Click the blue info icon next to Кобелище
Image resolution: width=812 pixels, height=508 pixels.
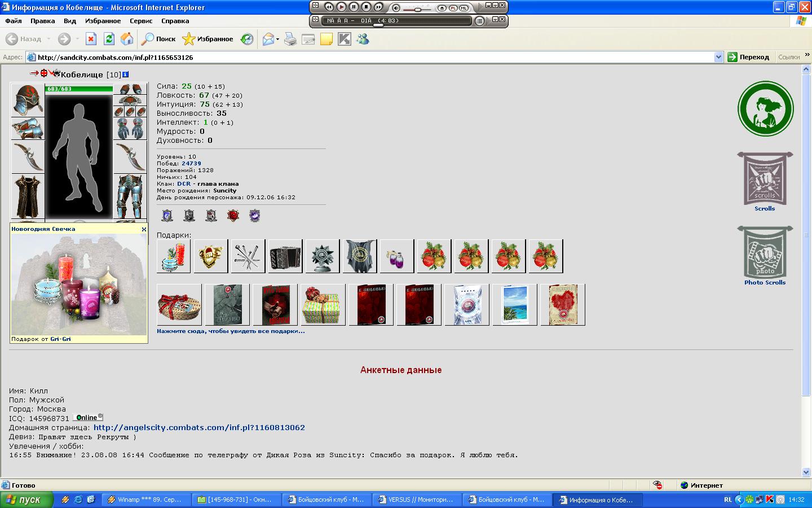125,75
